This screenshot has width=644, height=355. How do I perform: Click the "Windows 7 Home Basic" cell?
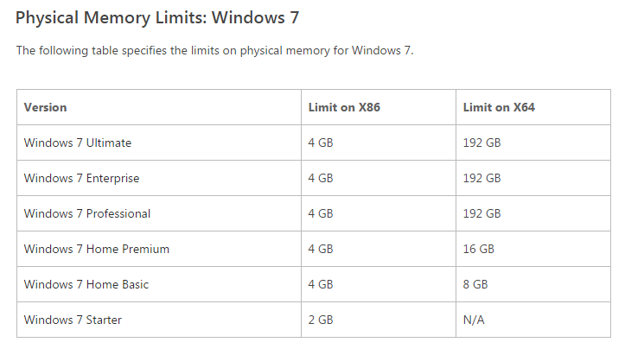(86, 284)
